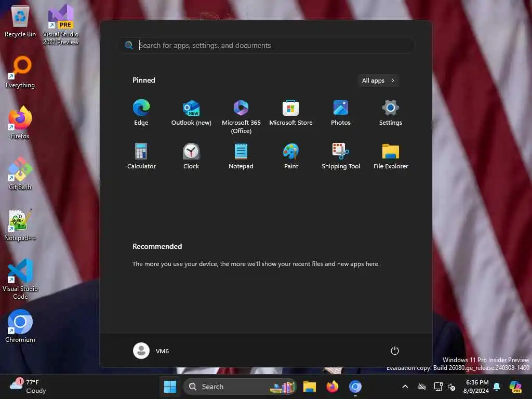This screenshot has width=532, height=399.
Task: Select Notepad++ desktop shortcut
Action: pos(20,224)
